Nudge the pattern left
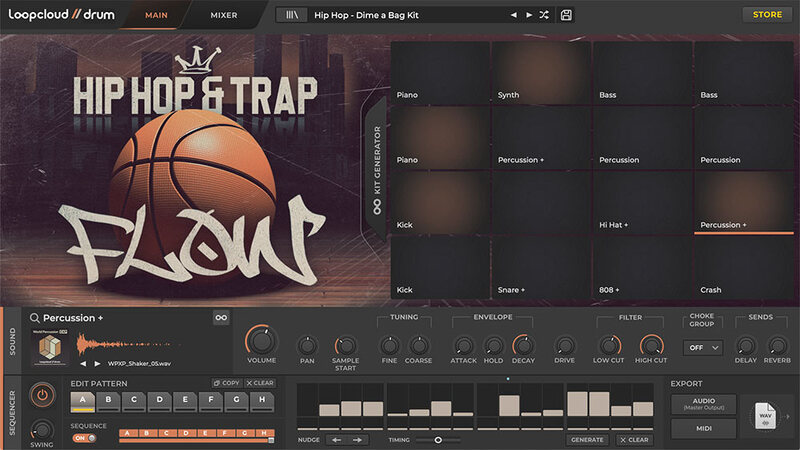Viewport: 800px width, 450px height. [337, 440]
